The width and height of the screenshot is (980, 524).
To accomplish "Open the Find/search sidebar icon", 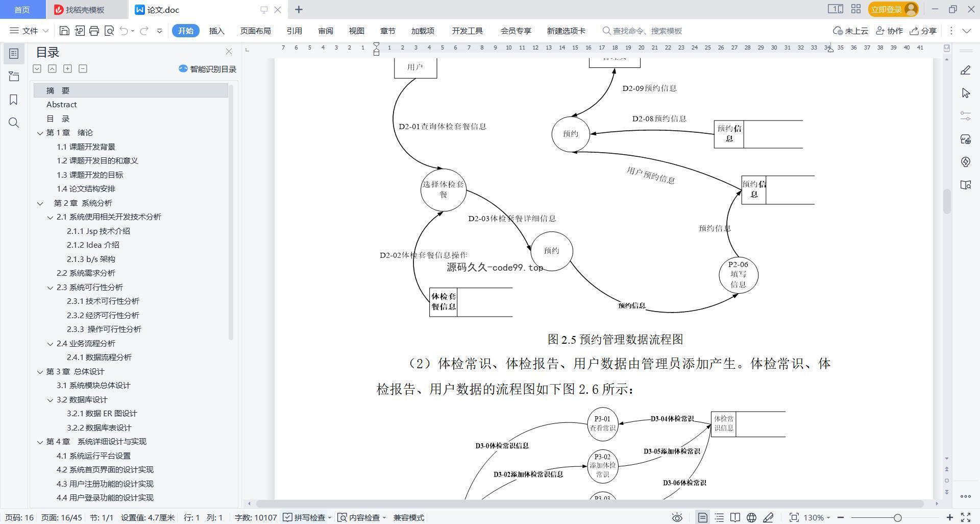I will click(14, 123).
